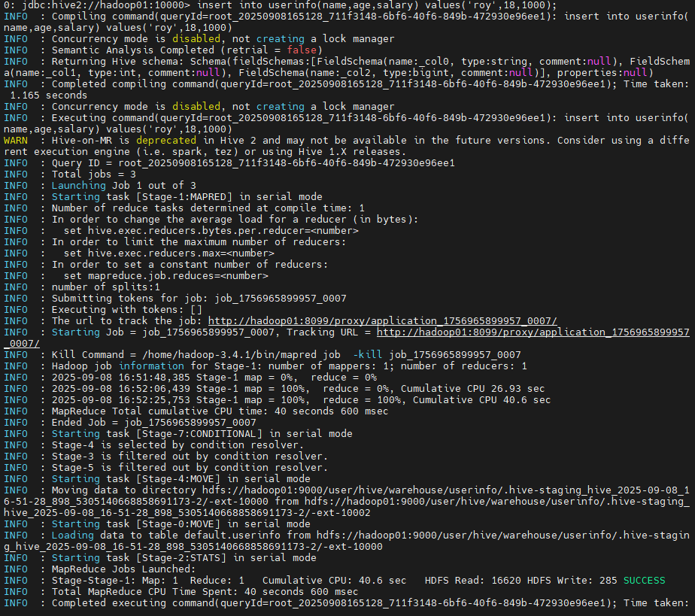This screenshot has width=695, height=616.
Task: Select 'Starting task [Stage-7:CONDITIONAL]' line
Action: pos(202,434)
